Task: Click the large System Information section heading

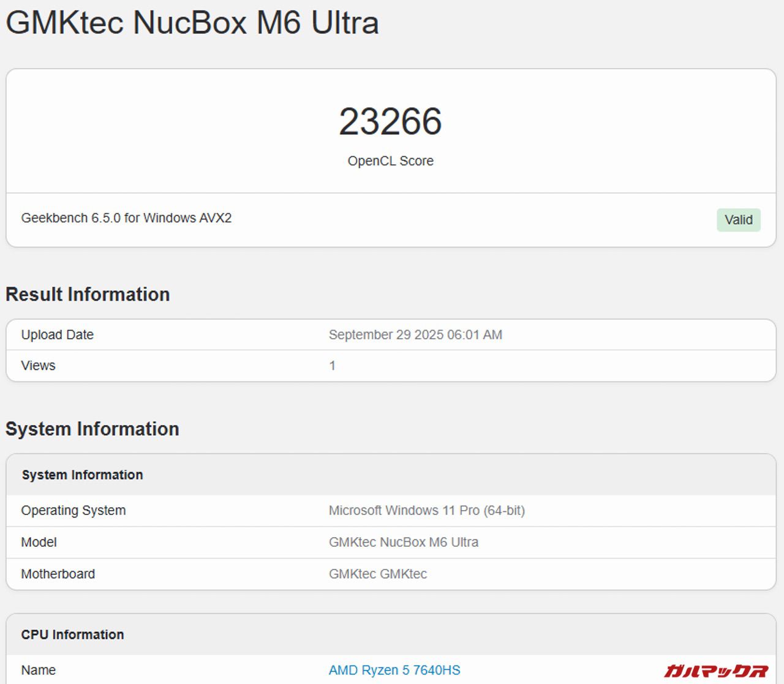Action: [92, 429]
